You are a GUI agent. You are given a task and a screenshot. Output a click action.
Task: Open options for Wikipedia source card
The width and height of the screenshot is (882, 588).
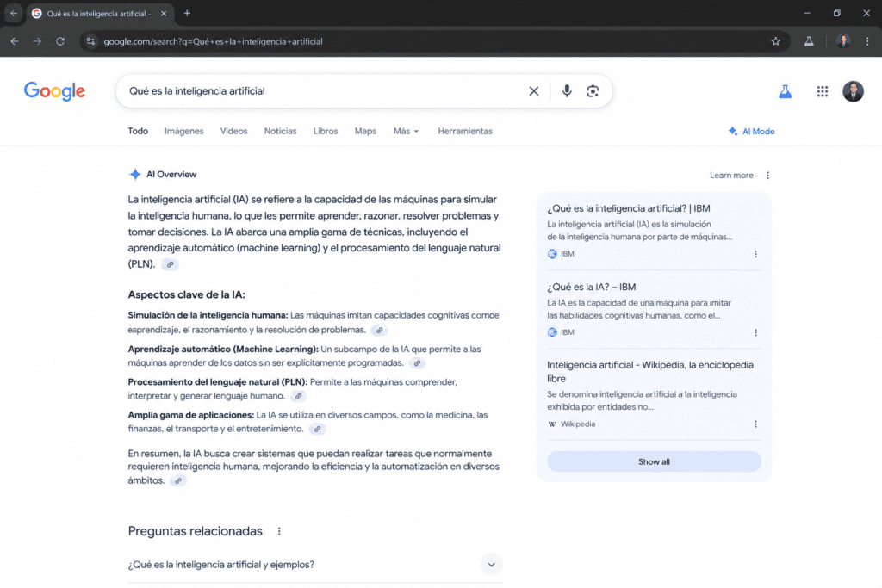pos(755,424)
